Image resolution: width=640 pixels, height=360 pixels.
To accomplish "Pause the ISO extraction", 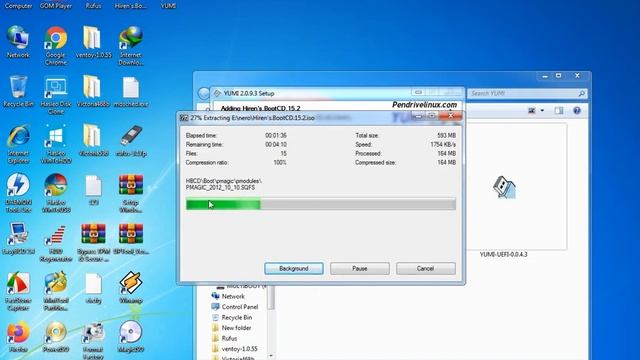I will tap(360, 269).
